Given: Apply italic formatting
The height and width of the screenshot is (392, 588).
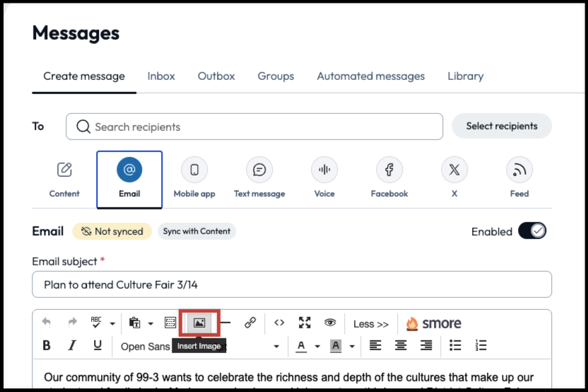Looking at the screenshot, I should click(x=71, y=345).
